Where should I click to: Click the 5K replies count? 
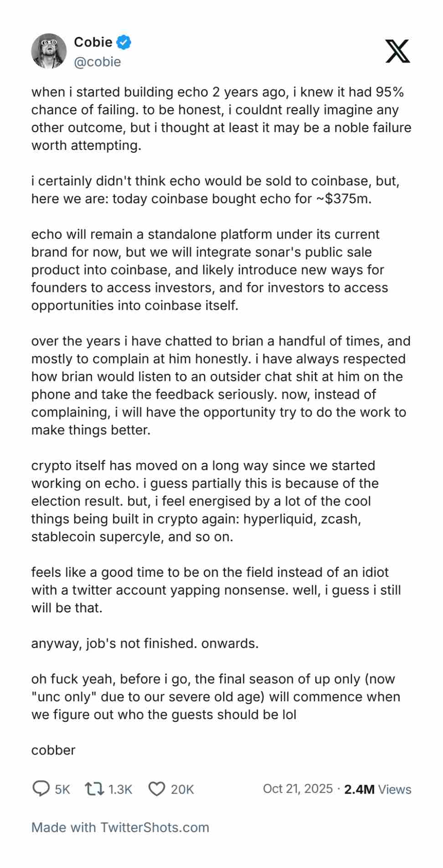coord(62,790)
